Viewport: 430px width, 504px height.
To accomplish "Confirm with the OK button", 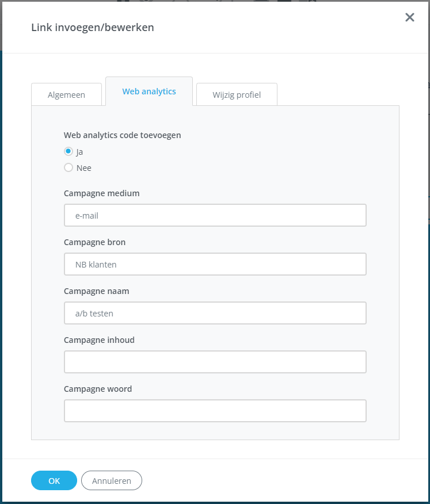I will point(54,480).
